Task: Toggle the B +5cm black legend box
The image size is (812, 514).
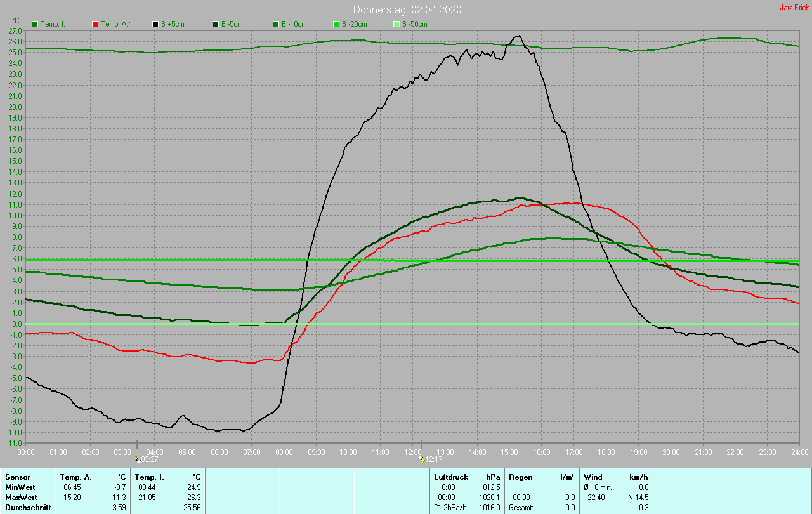Action: coord(155,24)
